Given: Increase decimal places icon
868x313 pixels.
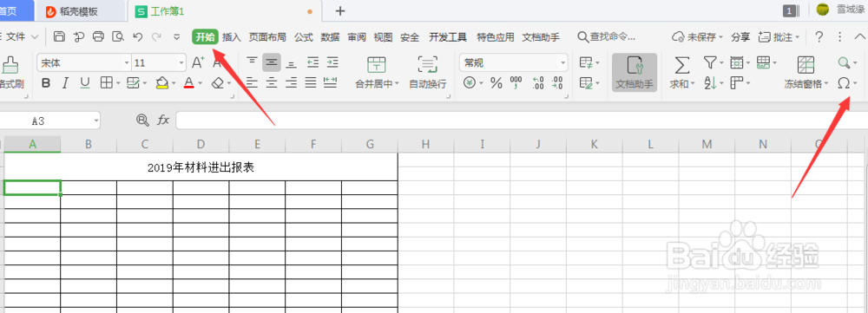Looking at the screenshot, I should (537, 83).
